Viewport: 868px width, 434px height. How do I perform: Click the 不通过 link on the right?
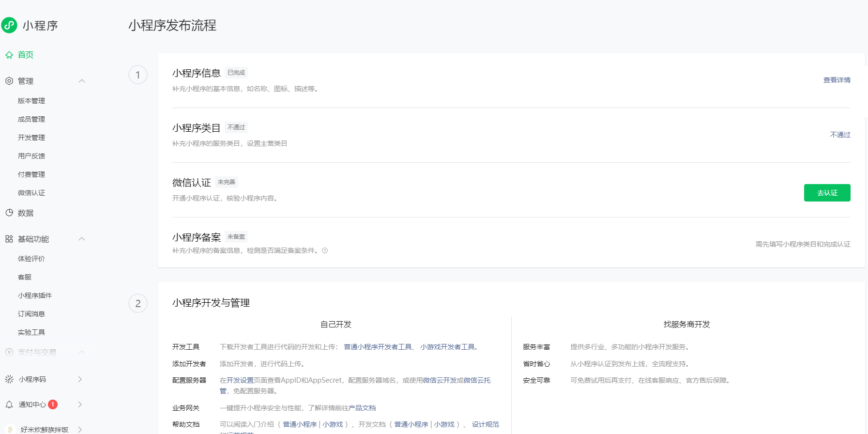click(x=840, y=135)
